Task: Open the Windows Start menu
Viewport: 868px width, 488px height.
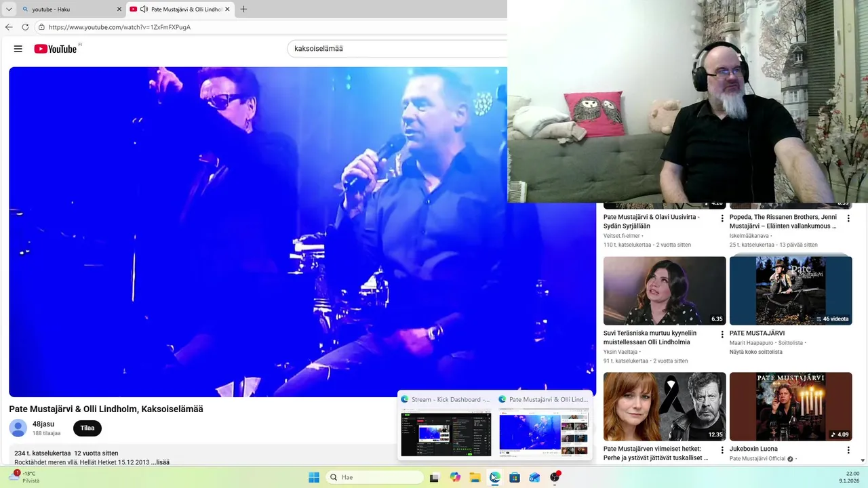Action: 314,477
